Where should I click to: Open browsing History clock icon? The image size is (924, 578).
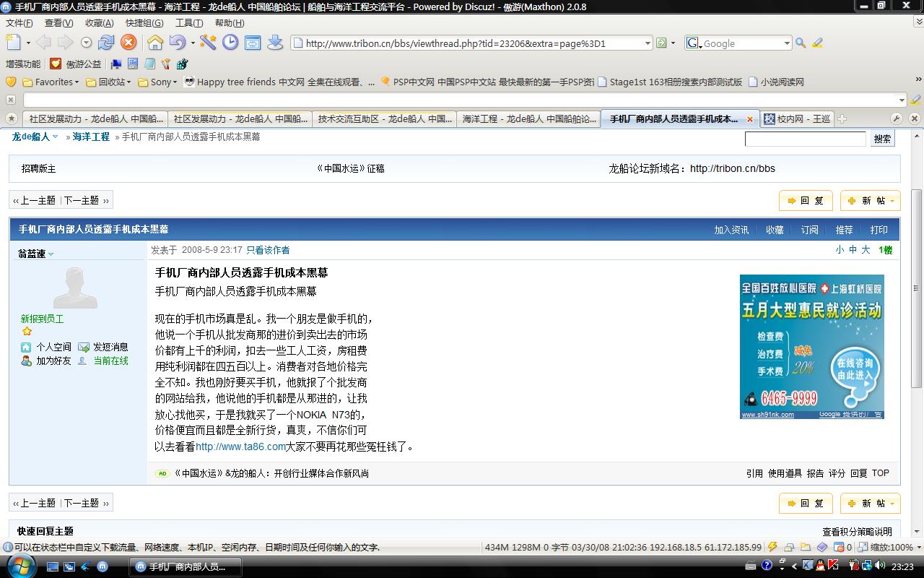click(x=230, y=43)
